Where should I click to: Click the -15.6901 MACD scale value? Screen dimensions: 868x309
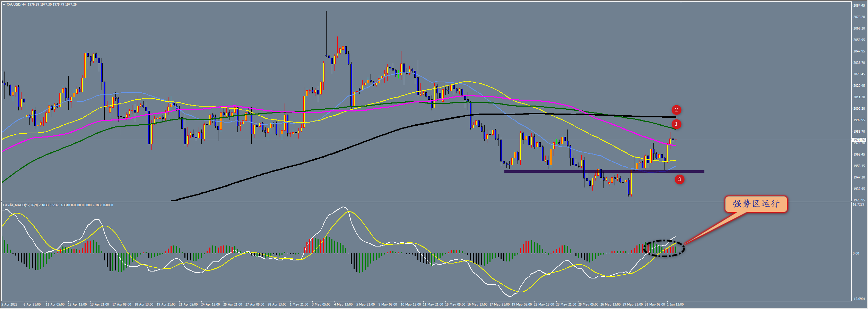click(x=859, y=299)
